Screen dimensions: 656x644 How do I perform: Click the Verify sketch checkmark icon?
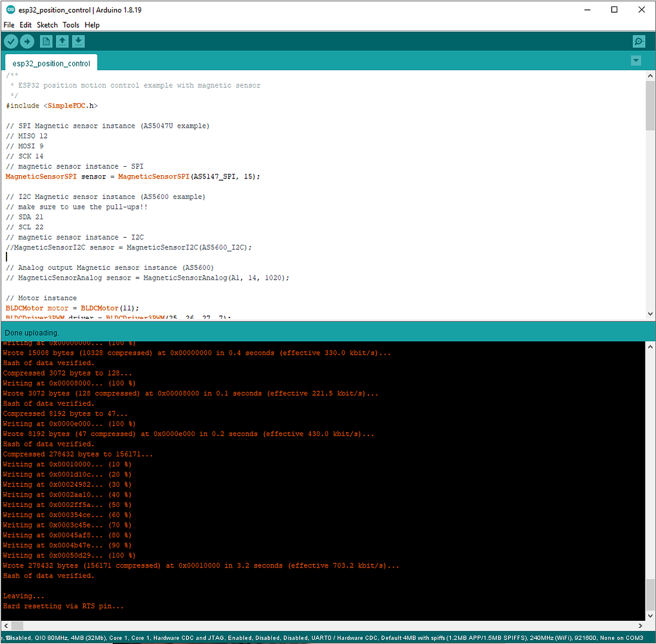11,41
